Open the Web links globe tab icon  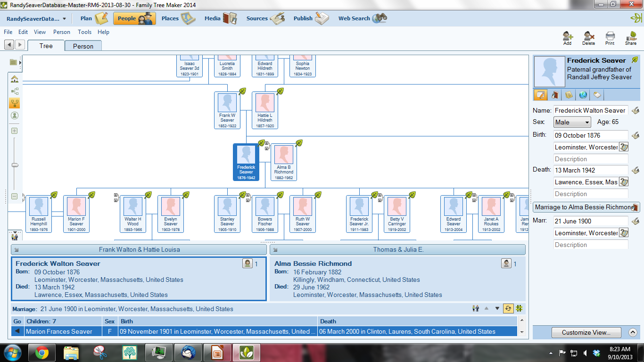pyautogui.click(x=583, y=95)
